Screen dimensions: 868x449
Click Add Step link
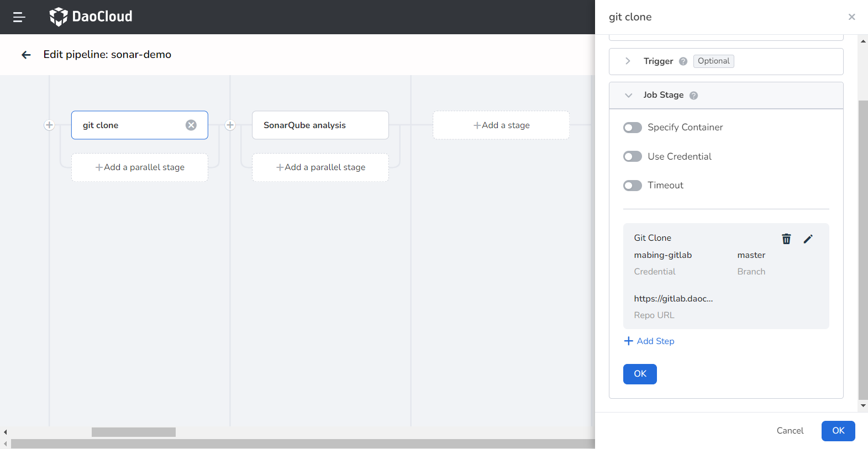649,341
